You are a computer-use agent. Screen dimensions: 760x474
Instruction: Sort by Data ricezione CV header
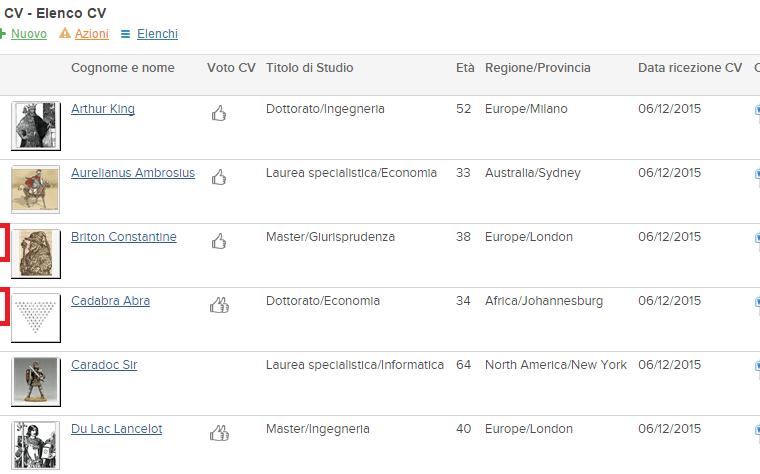[689, 68]
